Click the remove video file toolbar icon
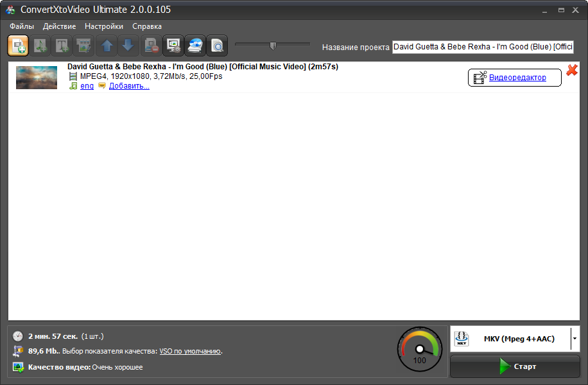Image resolution: width=588 pixels, height=385 pixels. [151, 46]
